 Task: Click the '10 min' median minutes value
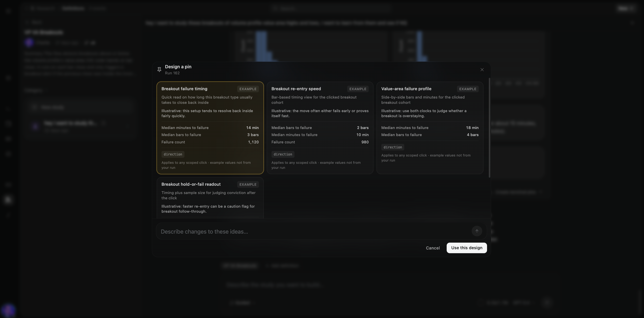(x=362, y=135)
